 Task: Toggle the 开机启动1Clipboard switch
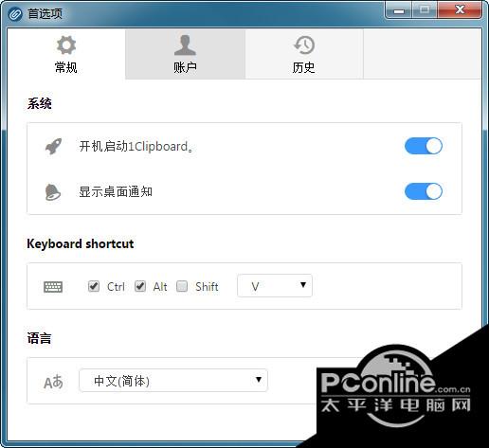point(424,146)
